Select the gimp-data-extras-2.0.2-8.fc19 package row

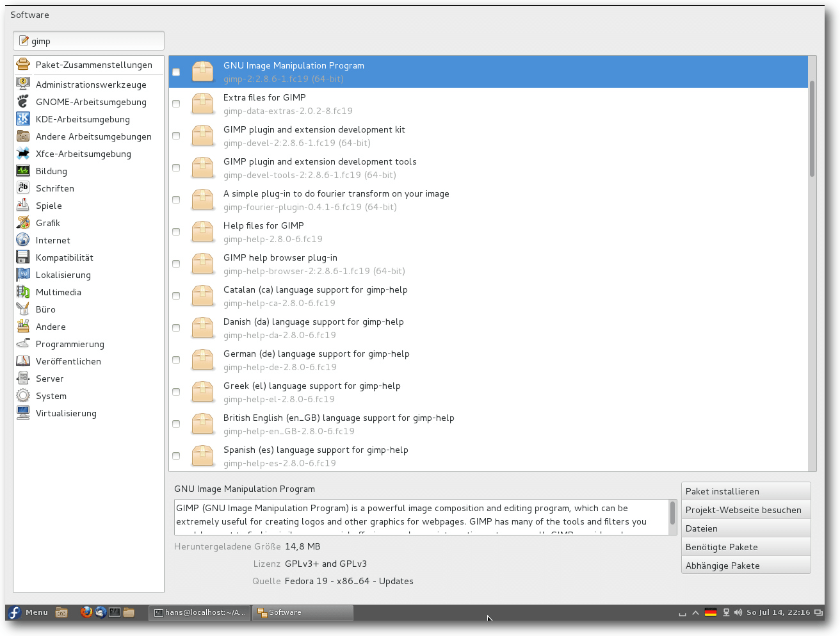pyautogui.click(x=489, y=104)
